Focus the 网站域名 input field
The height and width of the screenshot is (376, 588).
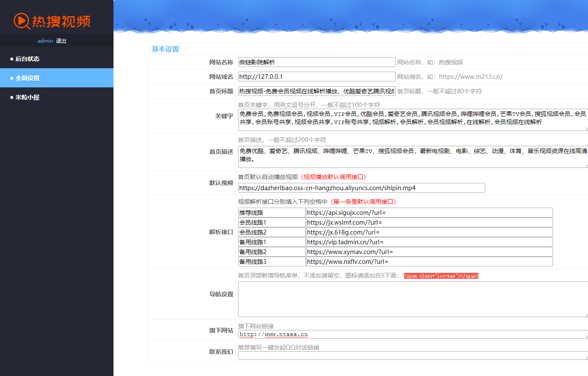316,77
